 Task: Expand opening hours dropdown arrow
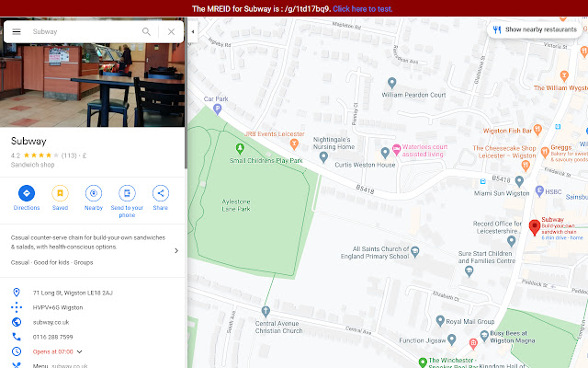pyautogui.click(x=80, y=351)
